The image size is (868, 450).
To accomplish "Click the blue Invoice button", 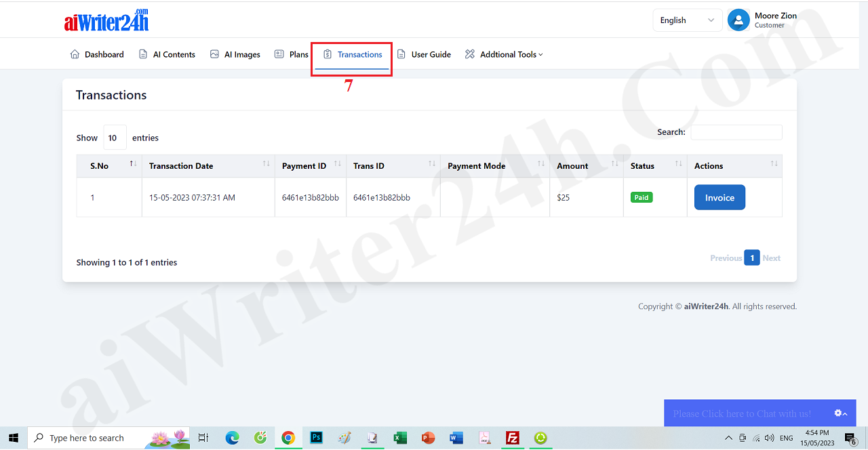I will coord(719,198).
